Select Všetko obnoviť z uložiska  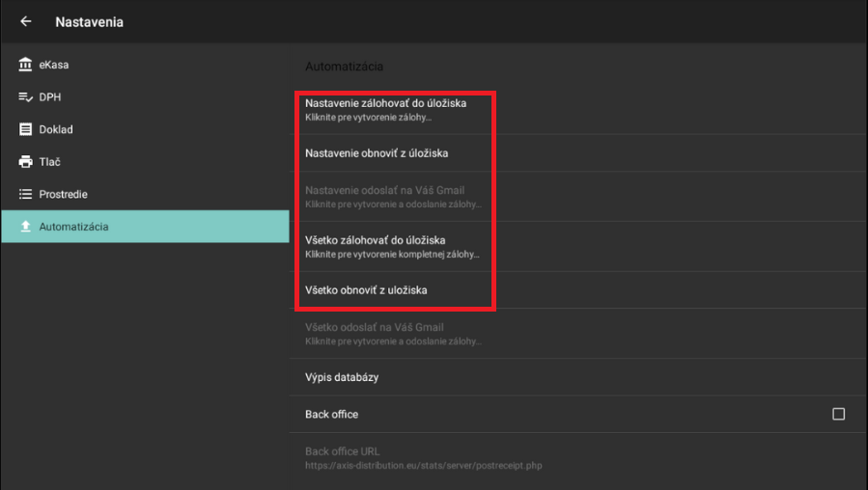pos(367,289)
